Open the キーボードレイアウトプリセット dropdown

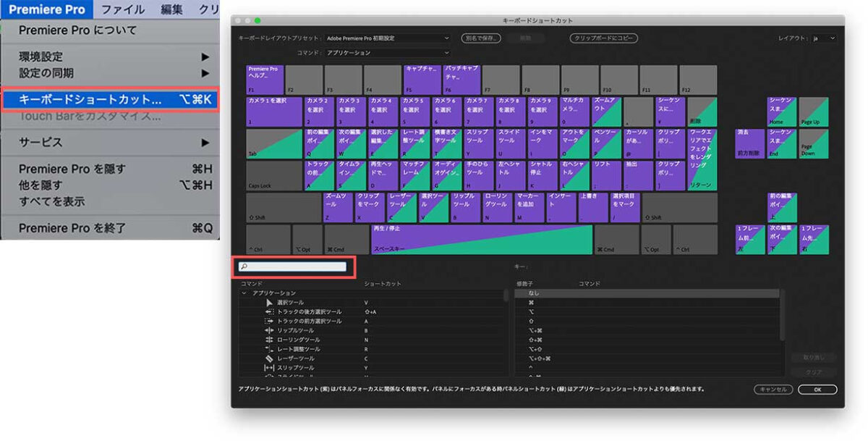click(387, 38)
